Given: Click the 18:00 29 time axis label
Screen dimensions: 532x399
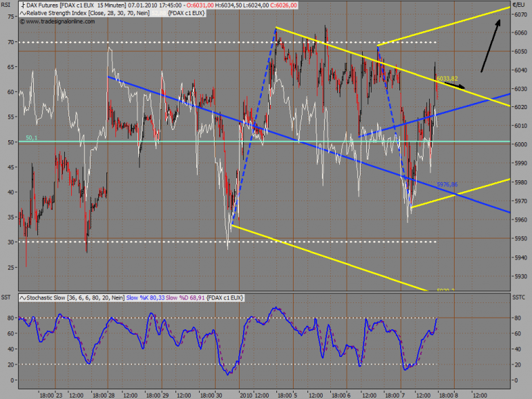Looking at the screenshot, I should pyautogui.click(x=158, y=396).
